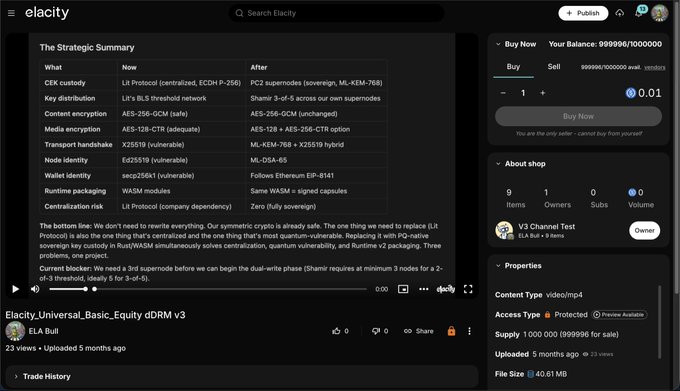The height and width of the screenshot is (391, 680).
Task: Open the cloud upload icon
Action: [619, 13]
